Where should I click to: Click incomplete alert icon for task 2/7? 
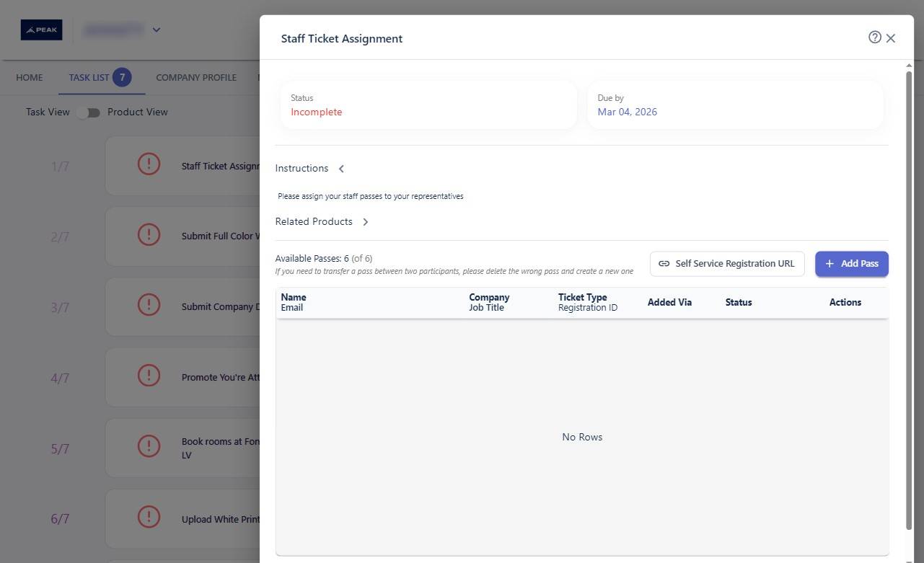pyautogui.click(x=149, y=234)
